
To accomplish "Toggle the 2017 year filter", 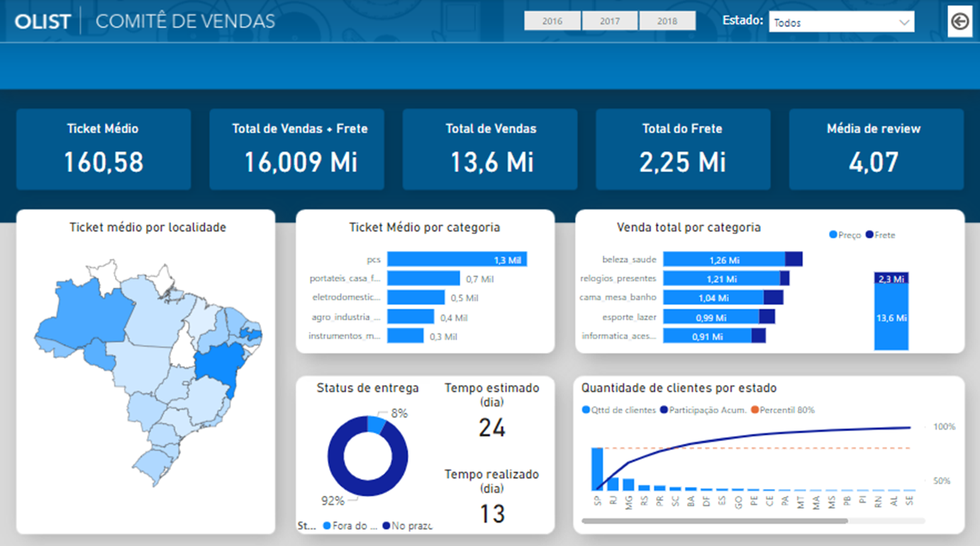I will [610, 21].
